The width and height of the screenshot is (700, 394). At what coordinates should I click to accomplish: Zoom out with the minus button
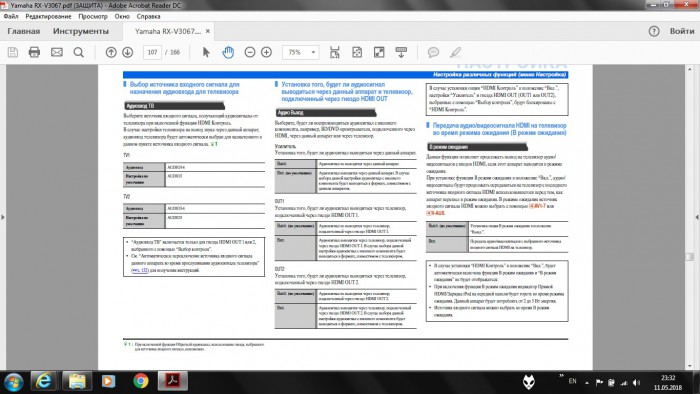[x=250, y=52]
